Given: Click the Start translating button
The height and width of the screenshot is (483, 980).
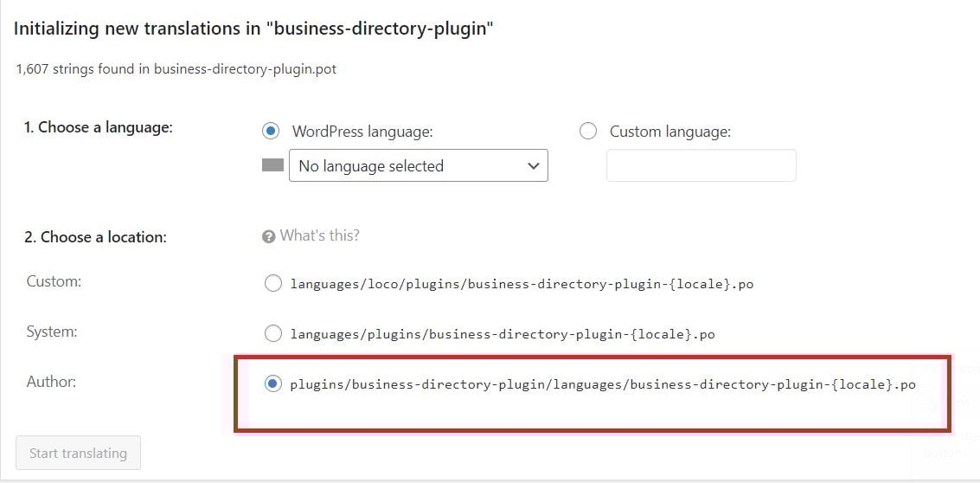Looking at the screenshot, I should (x=78, y=453).
